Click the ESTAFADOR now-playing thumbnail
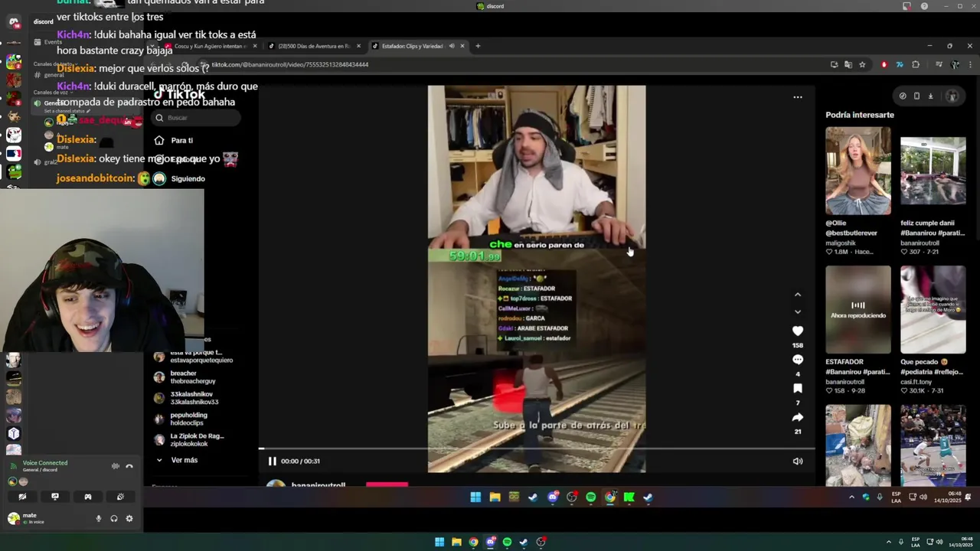Screen dimensions: 980x551 (857, 310)
